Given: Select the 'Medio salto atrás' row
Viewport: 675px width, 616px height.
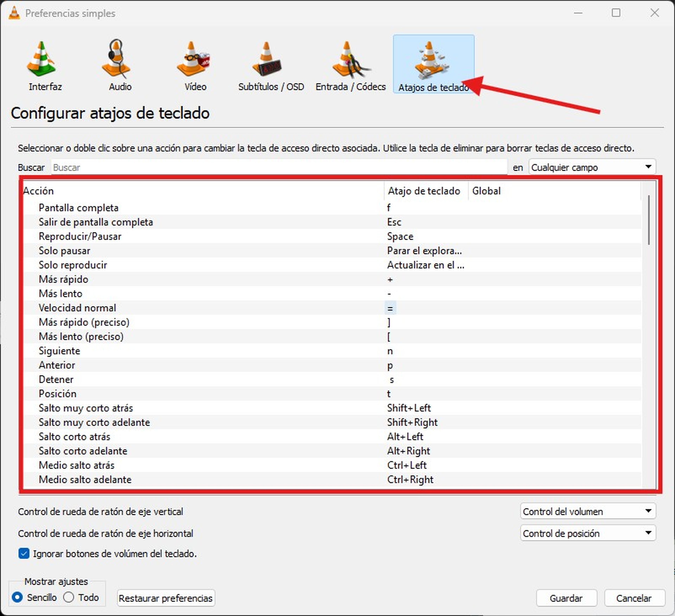Looking at the screenshot, I should pyautogui.click(x=332, y=465).
